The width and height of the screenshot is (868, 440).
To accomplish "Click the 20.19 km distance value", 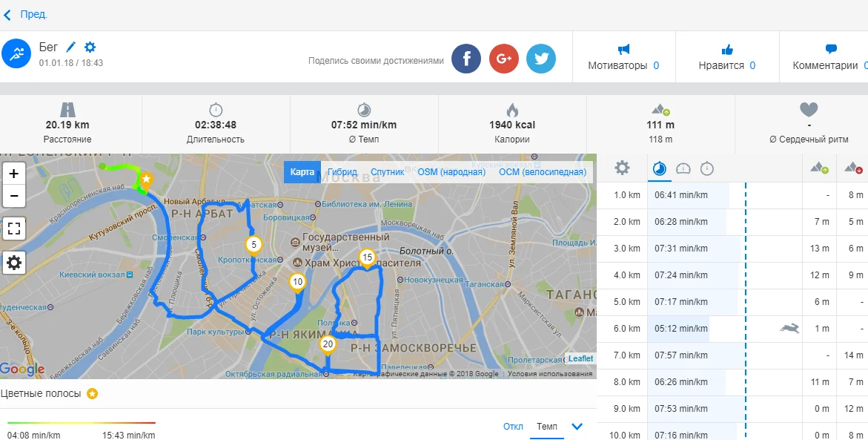I will click(x=67, y=125).
